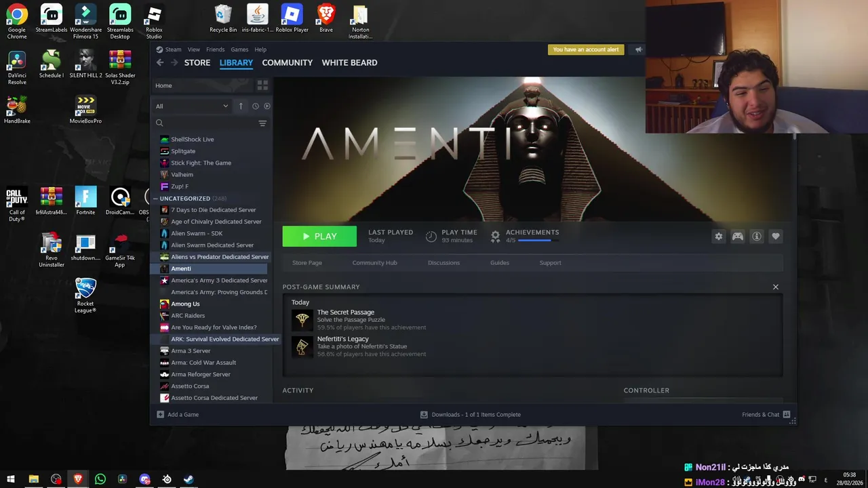Open the collections grid view icon
Viewport: 868px width, 488px height.
262,85
